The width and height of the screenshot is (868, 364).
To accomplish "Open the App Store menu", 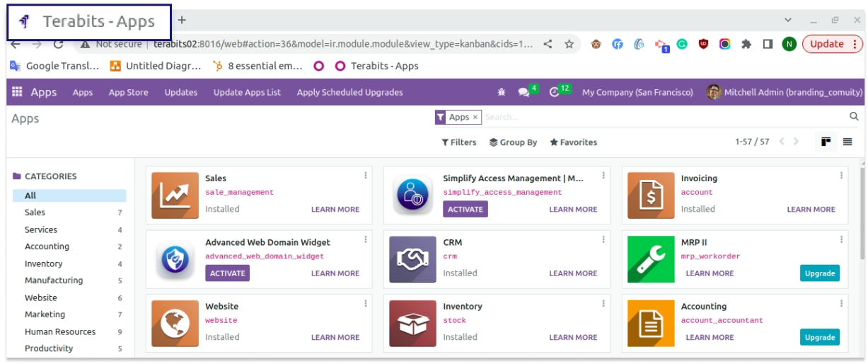I will 128,92.
